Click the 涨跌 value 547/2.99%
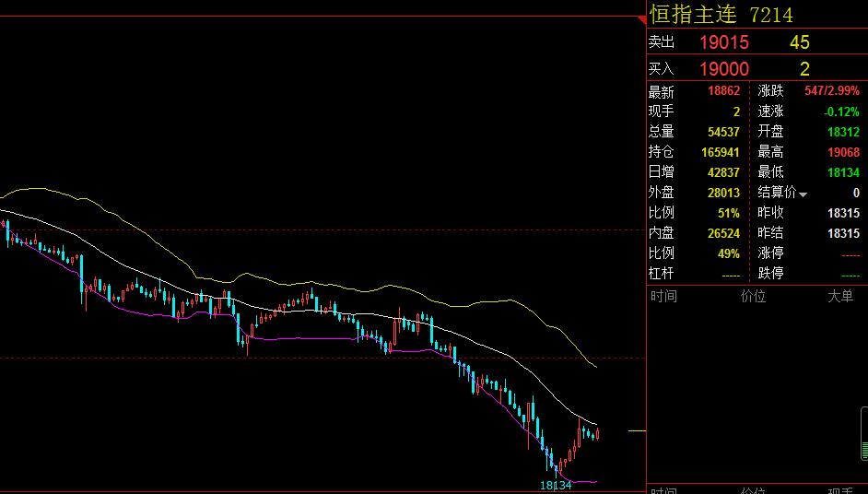 pyautogui.click(x=832, y=91)
